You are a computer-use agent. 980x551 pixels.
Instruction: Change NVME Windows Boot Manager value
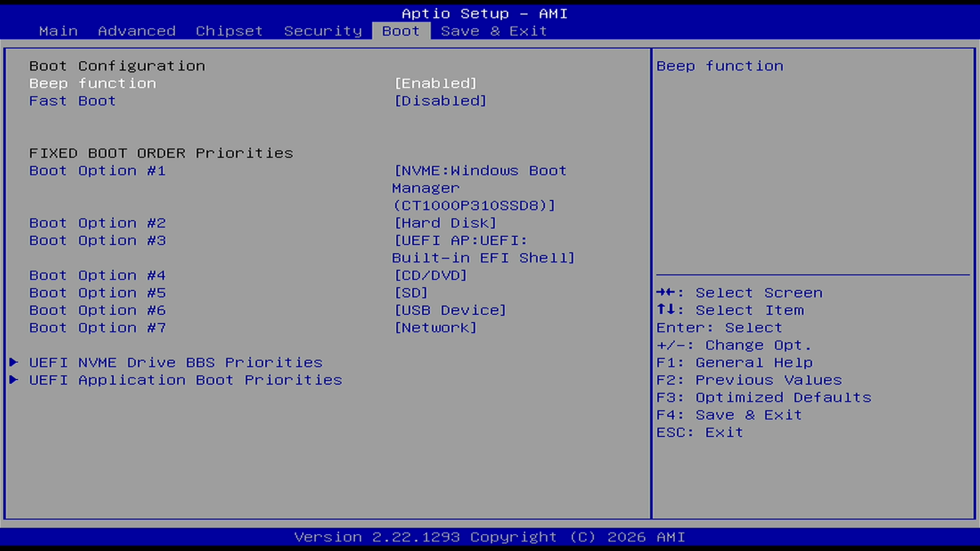pos(480,188)
